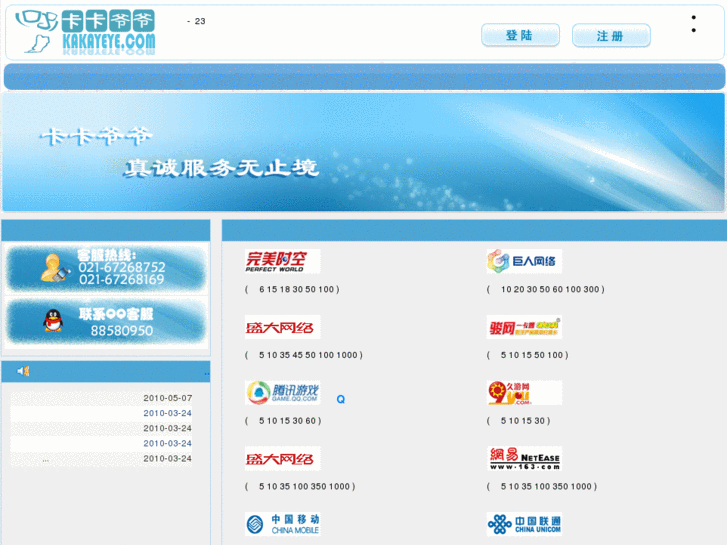Click the 注册 register button
727x545 pixels.
click(611, 36)
